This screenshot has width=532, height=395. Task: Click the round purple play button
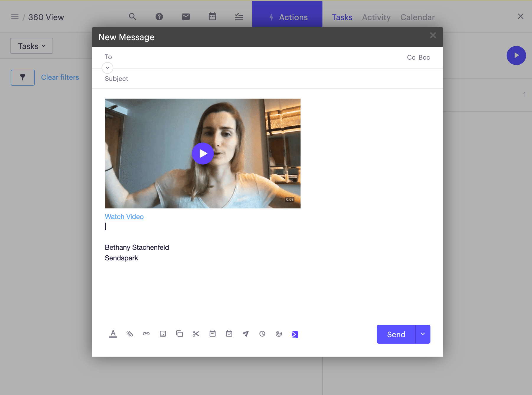(516, 56)
